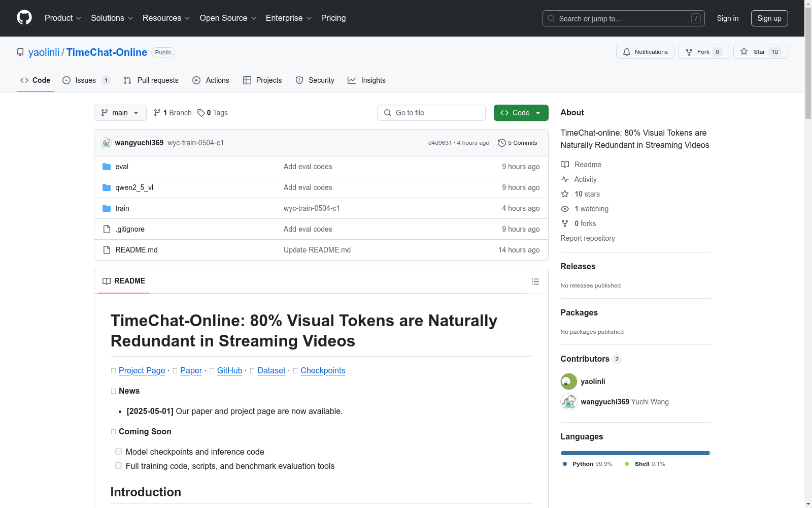Open commit hash d4d9631
812x508 pixels.
[x=440, y=143]
